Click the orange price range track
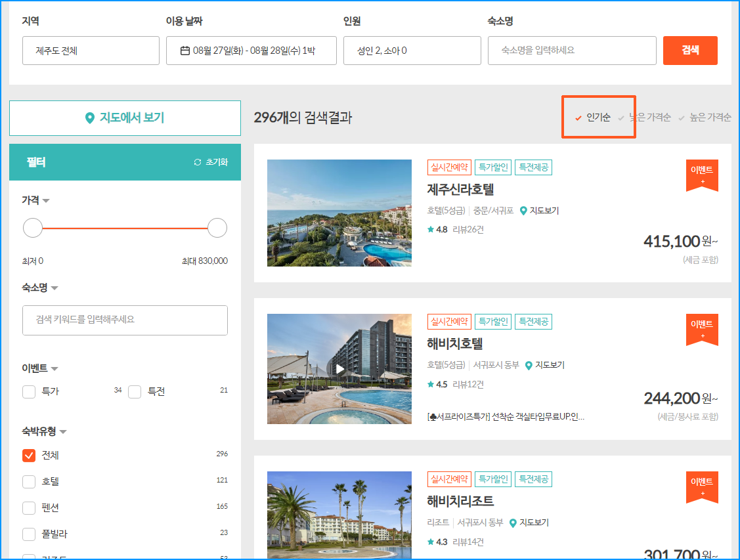 125,228
